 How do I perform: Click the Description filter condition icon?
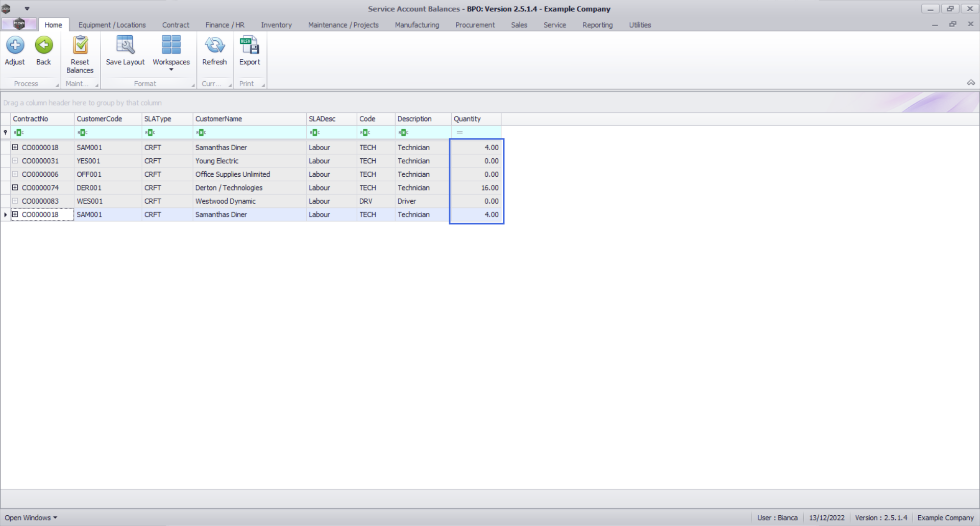404,133
